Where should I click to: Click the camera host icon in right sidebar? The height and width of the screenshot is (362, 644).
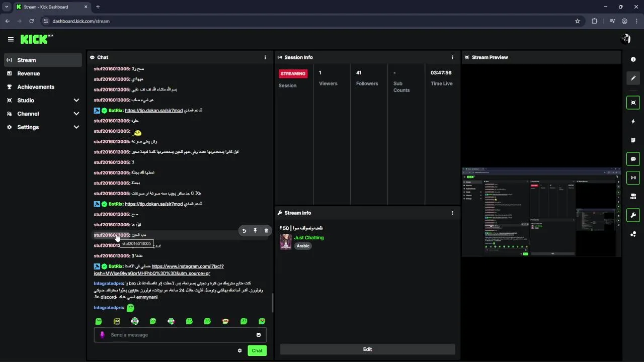coord(633,197)
